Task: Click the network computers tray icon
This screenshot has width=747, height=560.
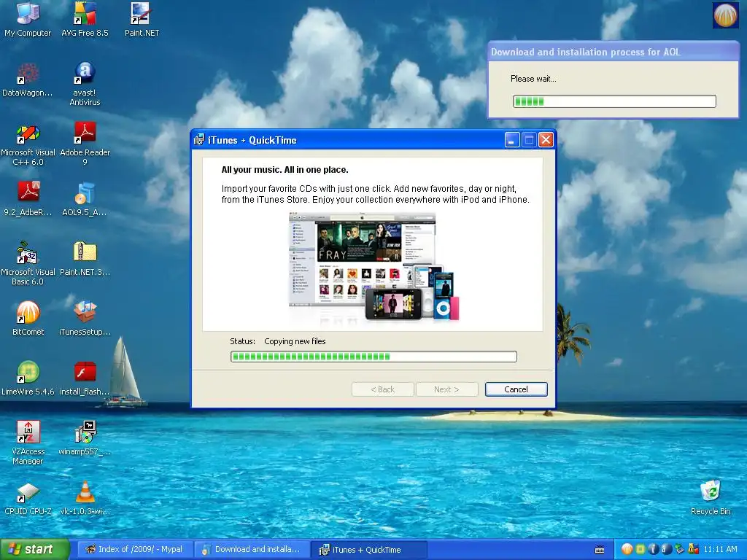Action: (x=680, y=549)
